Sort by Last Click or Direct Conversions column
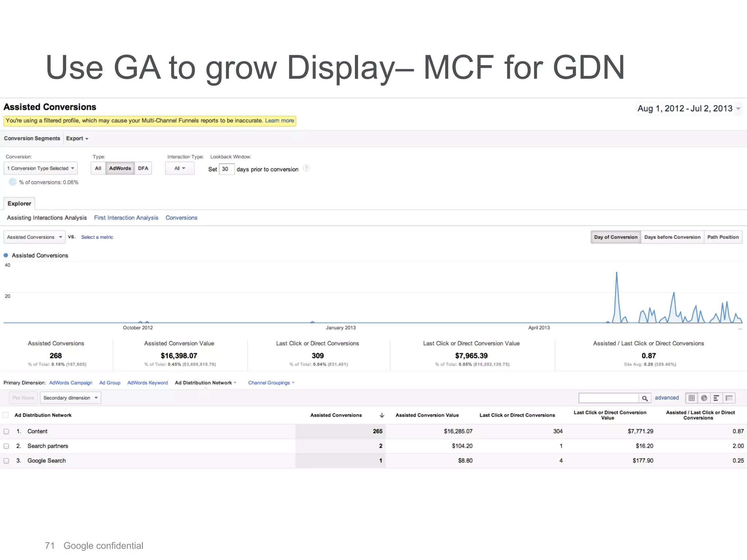The width and height of the screenshot is (747, 560). point(517,415)
